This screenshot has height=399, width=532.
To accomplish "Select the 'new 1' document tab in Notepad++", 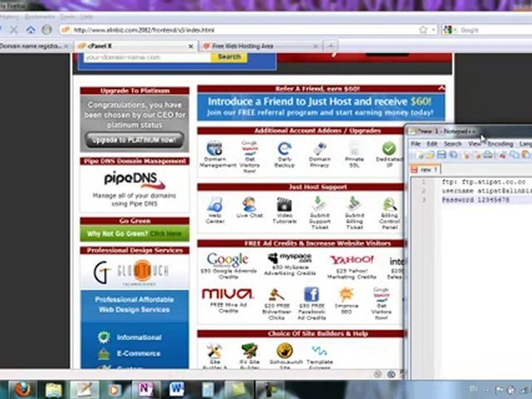I will 426,169.
